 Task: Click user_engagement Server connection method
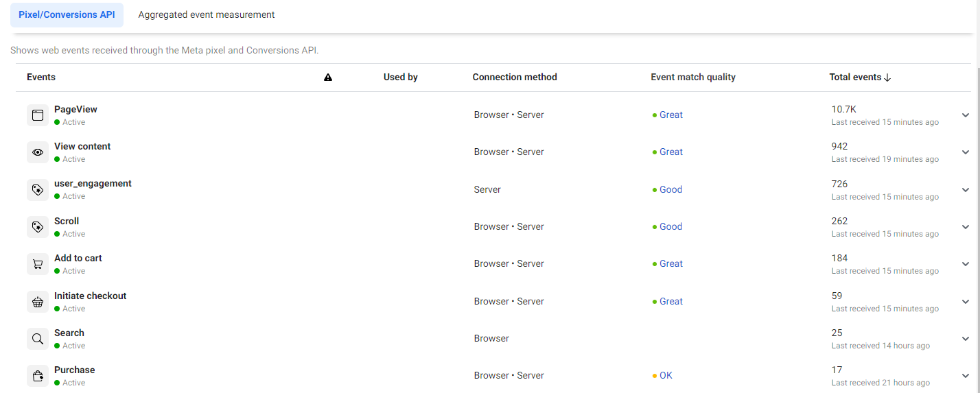[487, 189]
